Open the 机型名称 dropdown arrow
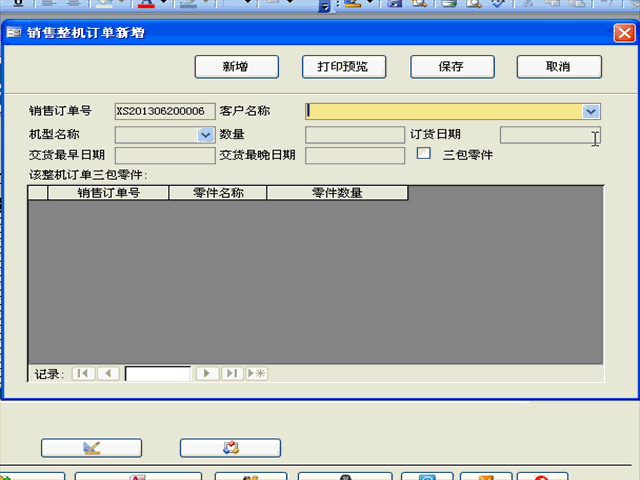Image resolution: width=640 pixels, height=480 pixels. pyautogui.click(x=206, y=135)
